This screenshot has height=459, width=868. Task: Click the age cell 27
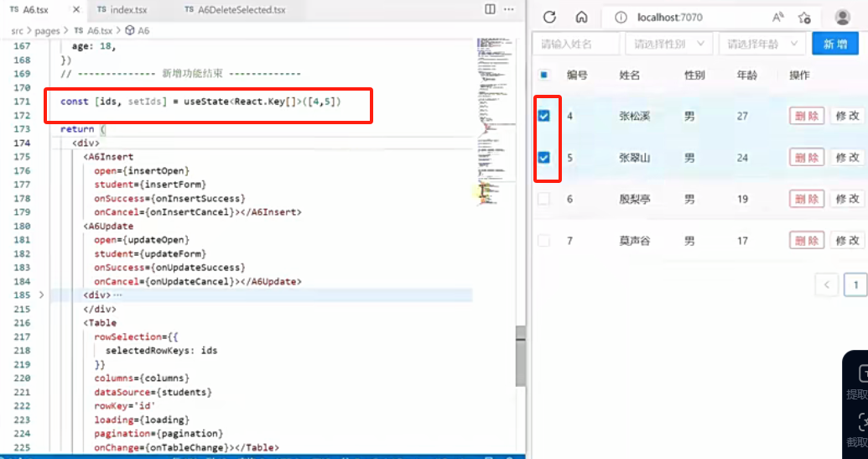[x=742, y=116]
